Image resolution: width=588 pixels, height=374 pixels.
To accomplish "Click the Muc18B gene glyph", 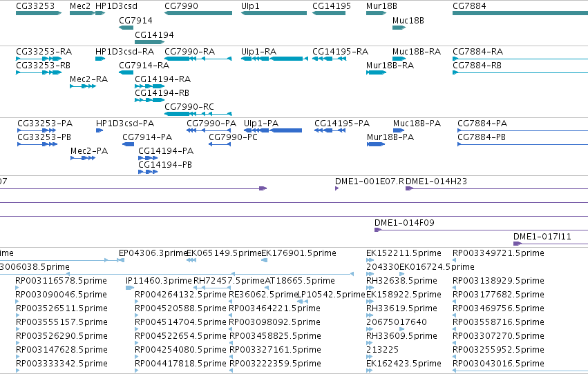I will [399, 28].
